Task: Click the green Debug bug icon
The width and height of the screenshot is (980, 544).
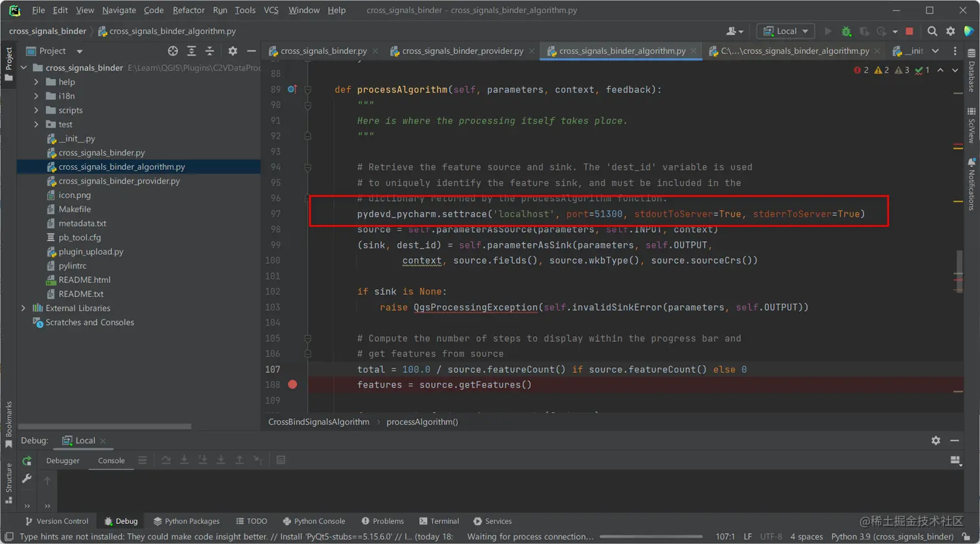Action: pos(846,31)
